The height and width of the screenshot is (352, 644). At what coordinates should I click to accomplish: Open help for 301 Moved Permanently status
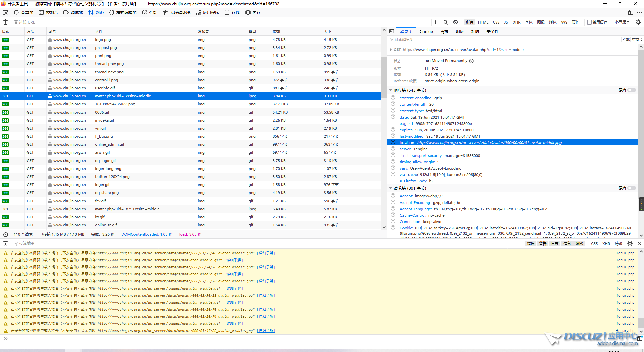pyautogui.click(x=471, y=61)
